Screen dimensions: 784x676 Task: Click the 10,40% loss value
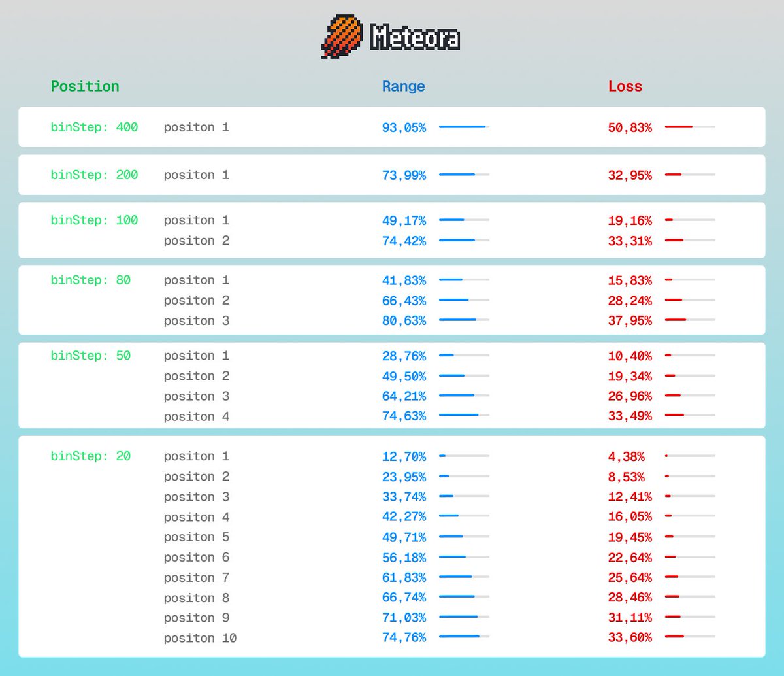pyautogui.click(x=630, y=356)
